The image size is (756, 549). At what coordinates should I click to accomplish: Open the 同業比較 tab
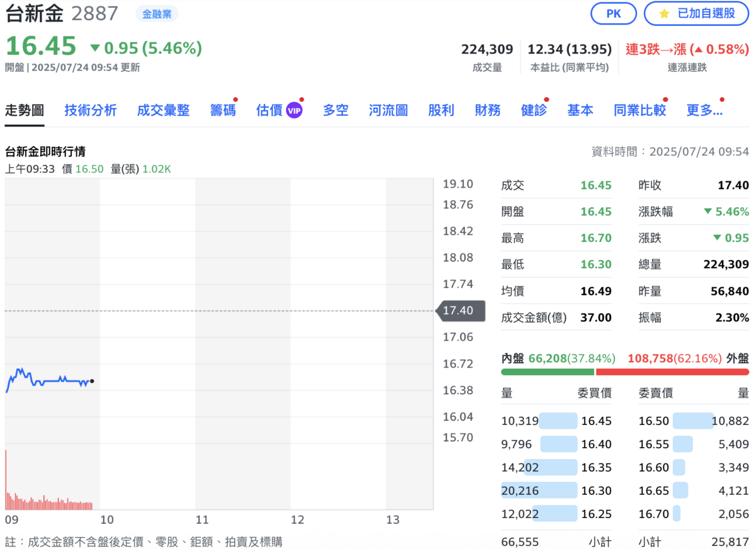click(639, 110)
